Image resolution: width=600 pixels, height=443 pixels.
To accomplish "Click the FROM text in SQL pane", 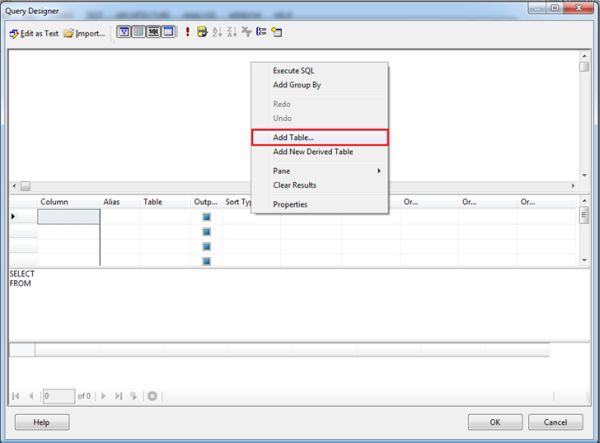I will click(20, 283).
